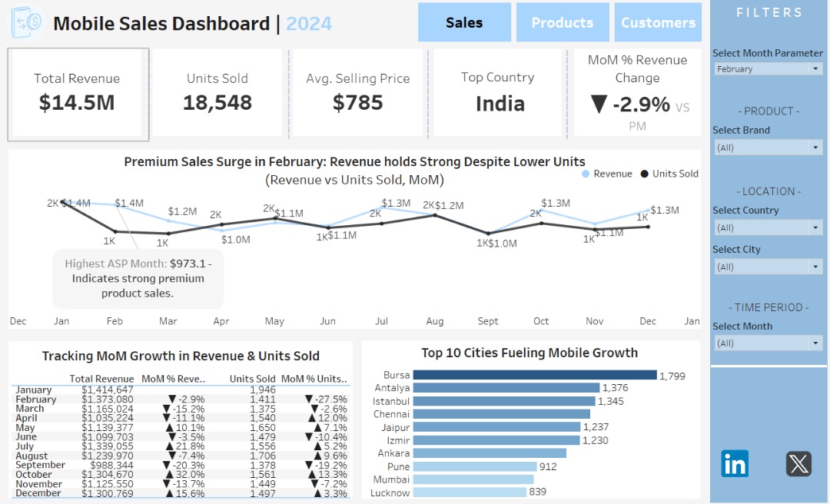Click the $1,373,080 revenue cell
830x504 pixels.
(x=108, y=400)
